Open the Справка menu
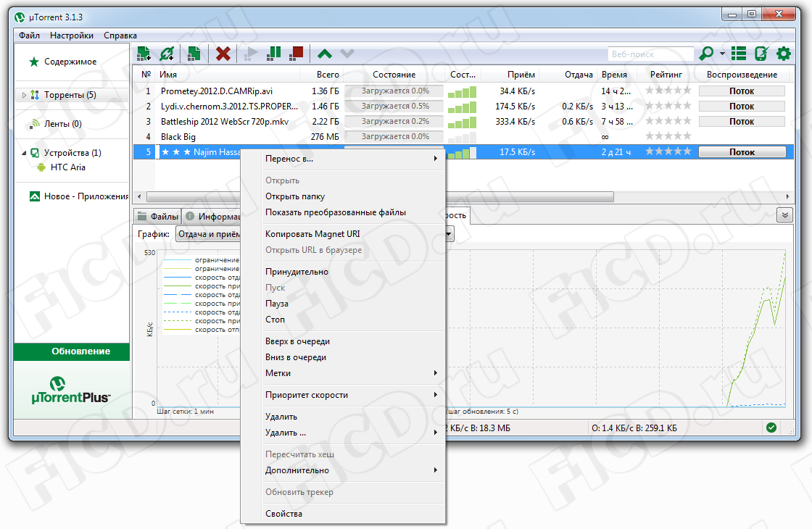This screenshot has width=812, height=529. tap(120, 36)
